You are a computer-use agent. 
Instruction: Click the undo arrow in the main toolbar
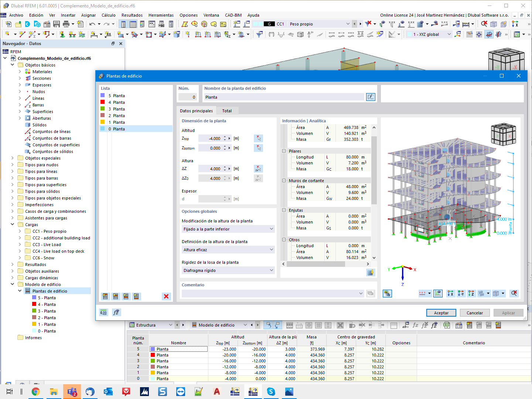click(92, 24)
